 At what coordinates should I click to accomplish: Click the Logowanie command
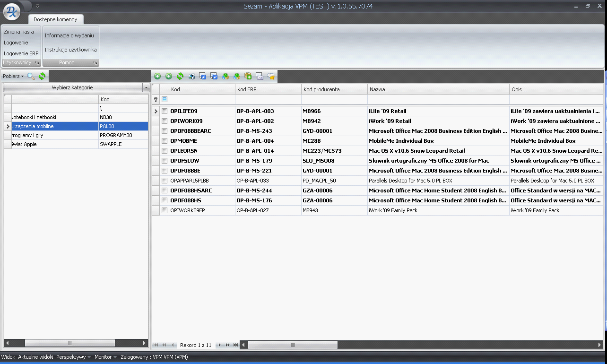[x=16, y=43]
